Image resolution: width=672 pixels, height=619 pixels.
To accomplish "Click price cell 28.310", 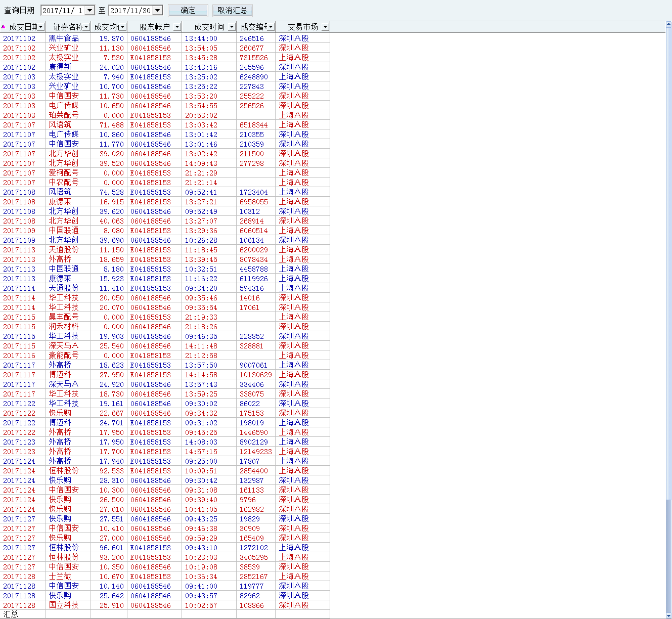I will coord(111,480).
